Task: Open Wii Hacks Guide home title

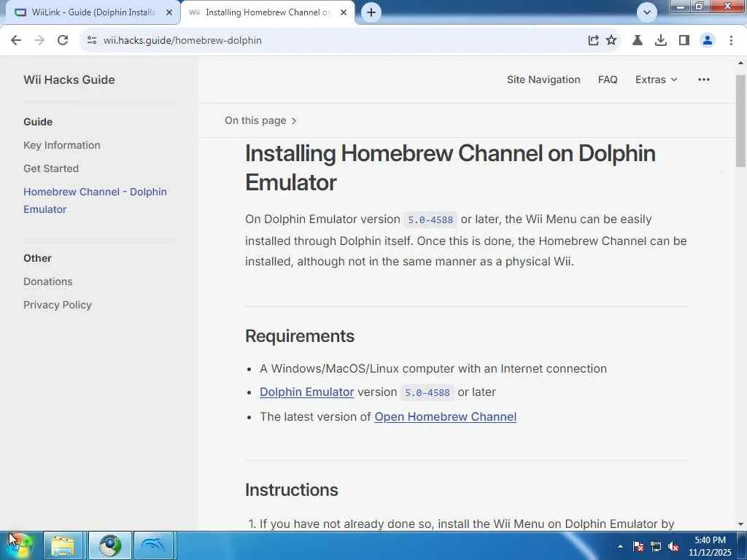Action: (69, 79)
